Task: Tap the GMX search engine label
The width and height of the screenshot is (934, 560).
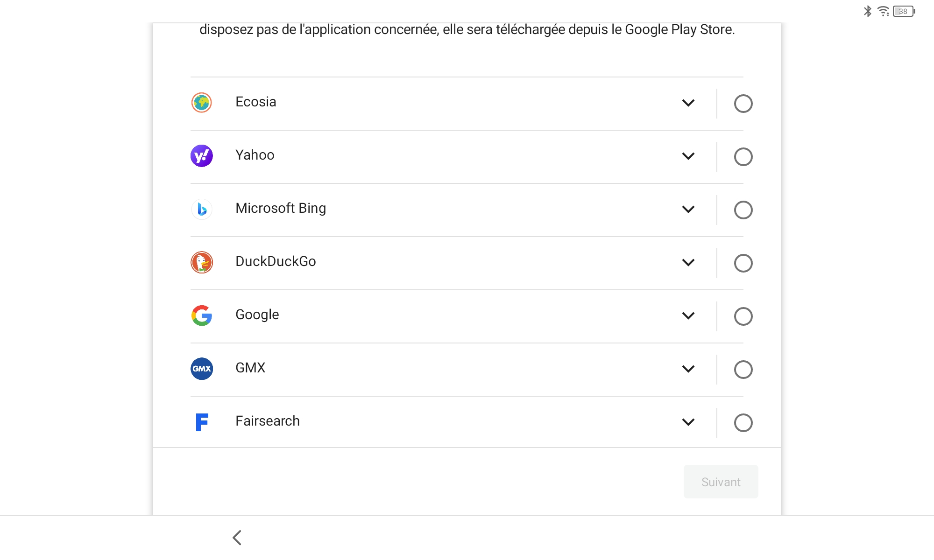Action: tap(250, 368)
